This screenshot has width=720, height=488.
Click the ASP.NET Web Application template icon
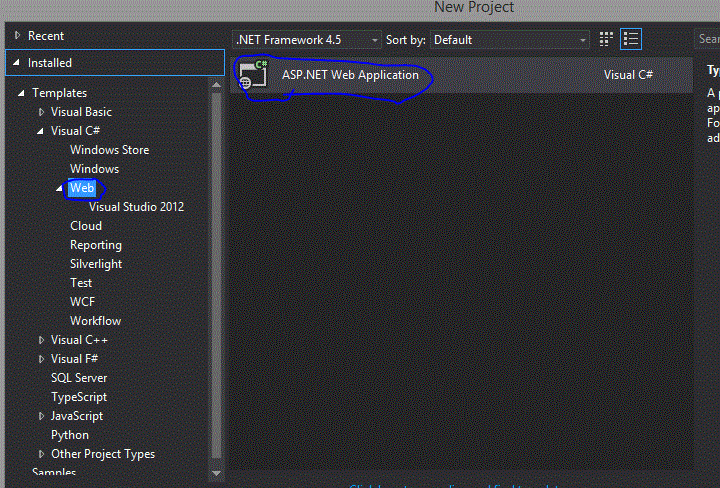pos(253,74)
